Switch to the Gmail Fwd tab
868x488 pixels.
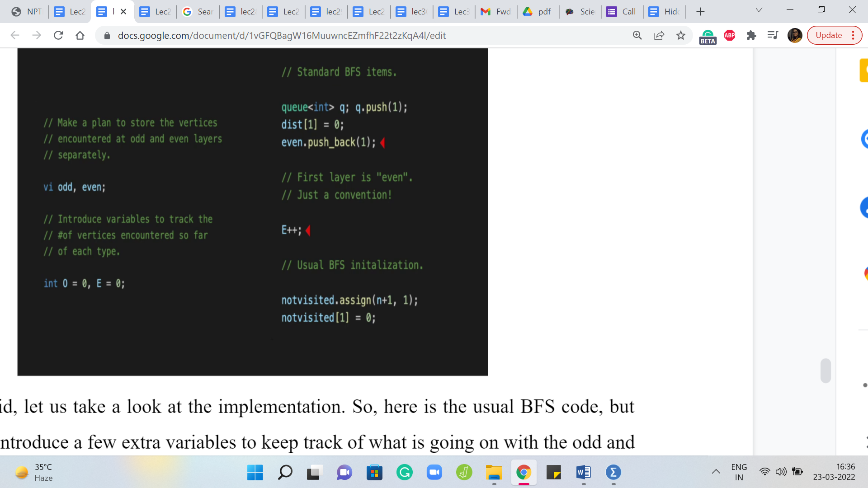coord(496,12)
